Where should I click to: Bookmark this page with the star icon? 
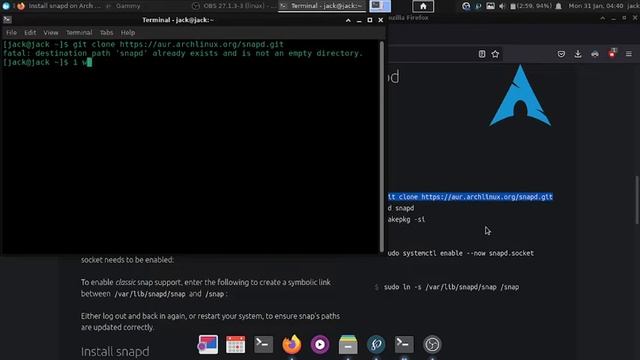click(x=495, y=54)
